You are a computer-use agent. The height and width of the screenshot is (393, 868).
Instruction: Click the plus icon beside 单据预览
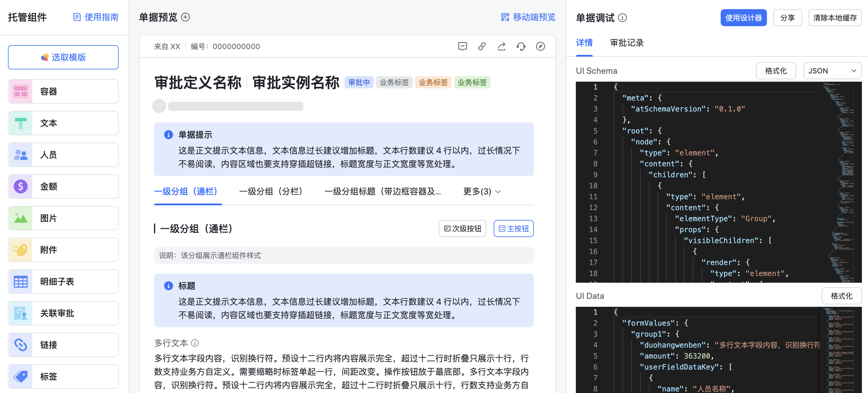(x=185, y=17)
